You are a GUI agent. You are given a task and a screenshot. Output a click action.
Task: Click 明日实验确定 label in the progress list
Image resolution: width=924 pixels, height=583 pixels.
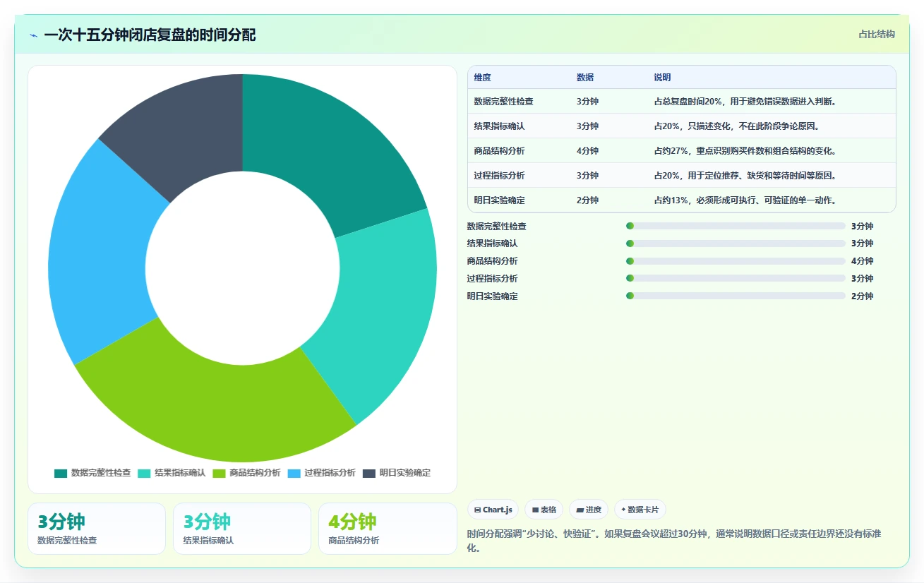493,296
